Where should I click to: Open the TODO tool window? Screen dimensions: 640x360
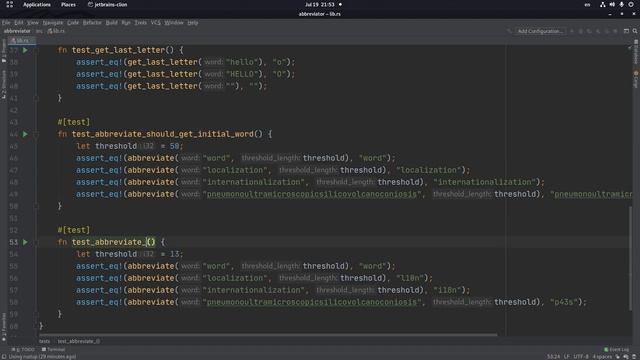click(23, 349)
